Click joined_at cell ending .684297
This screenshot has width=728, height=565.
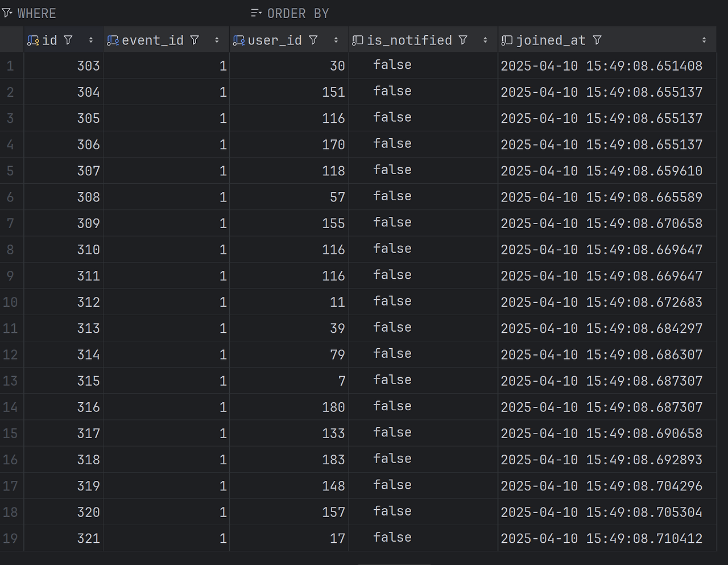(x=607, y=328)
